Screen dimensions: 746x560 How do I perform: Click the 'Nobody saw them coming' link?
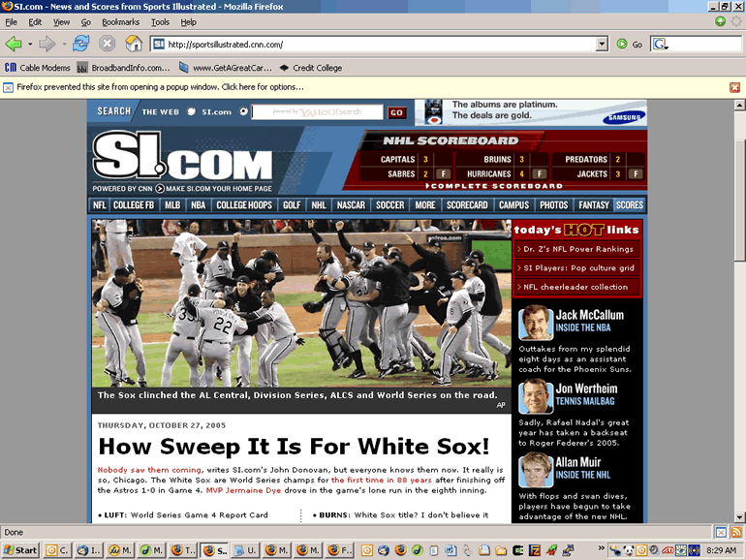pyautogui.click(x=149, y=470)
